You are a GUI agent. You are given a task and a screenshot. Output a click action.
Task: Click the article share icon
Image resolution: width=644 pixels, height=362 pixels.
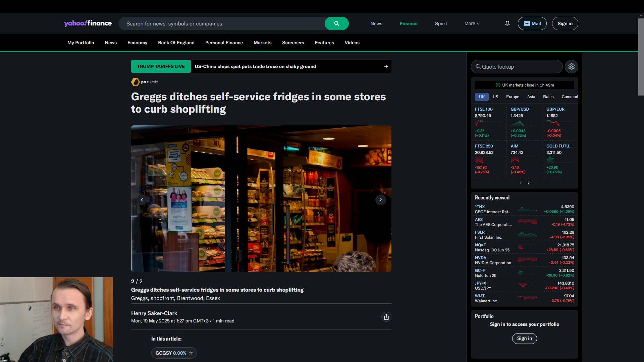[x=386, y=317]
